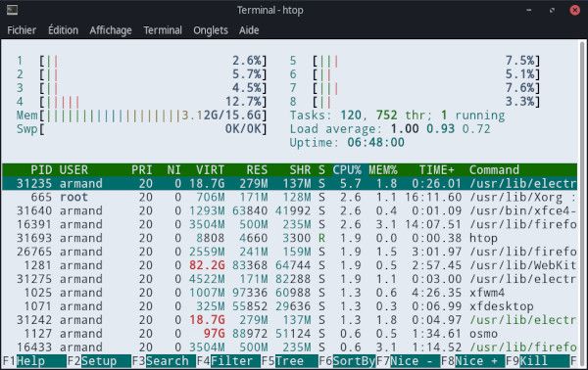Sort by the MEM% column header
The image size is (588, 370).
click(x=383, y=170)
